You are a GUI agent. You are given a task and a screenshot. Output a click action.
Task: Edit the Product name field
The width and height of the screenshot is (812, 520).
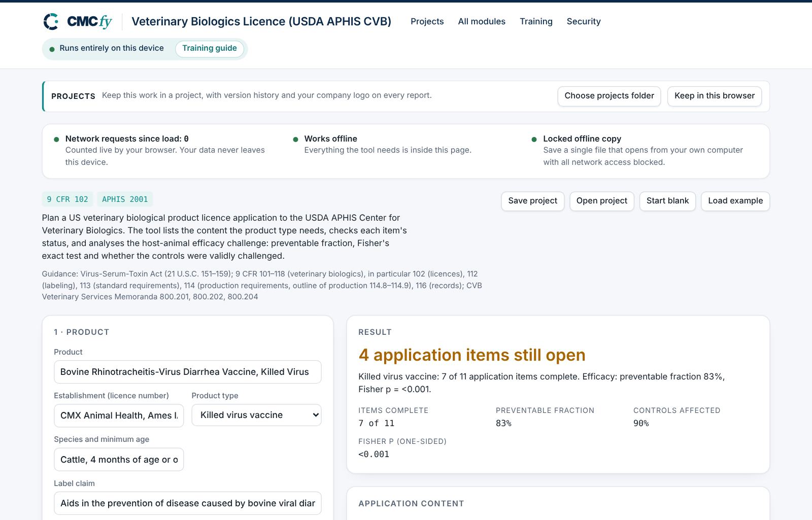188,372
